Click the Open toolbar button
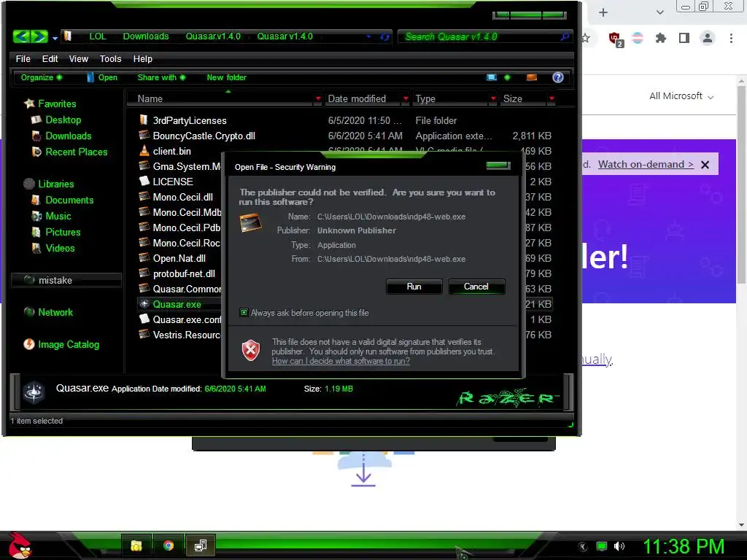 pyautogui.click(x=102, y=77)
